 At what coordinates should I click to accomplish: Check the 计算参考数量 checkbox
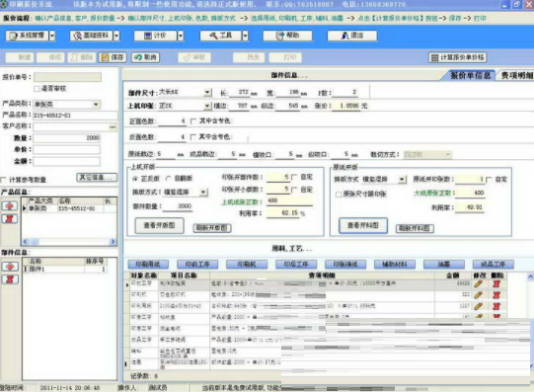[x=3, y=180]
